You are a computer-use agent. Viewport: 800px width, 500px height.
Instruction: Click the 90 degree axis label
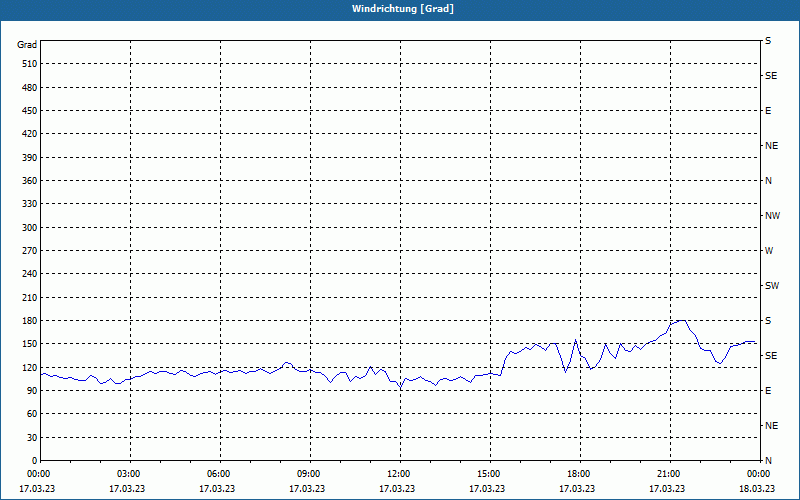(32, 390)
